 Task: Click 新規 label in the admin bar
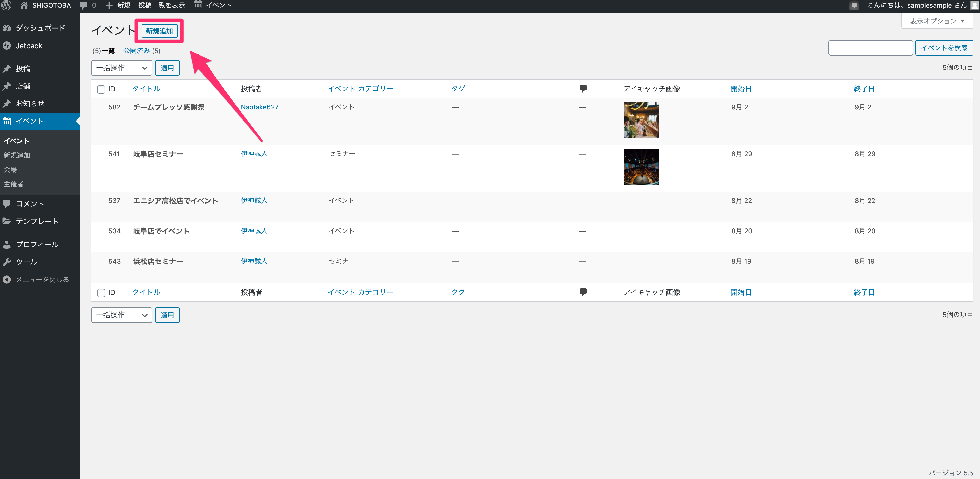(124, 5)
